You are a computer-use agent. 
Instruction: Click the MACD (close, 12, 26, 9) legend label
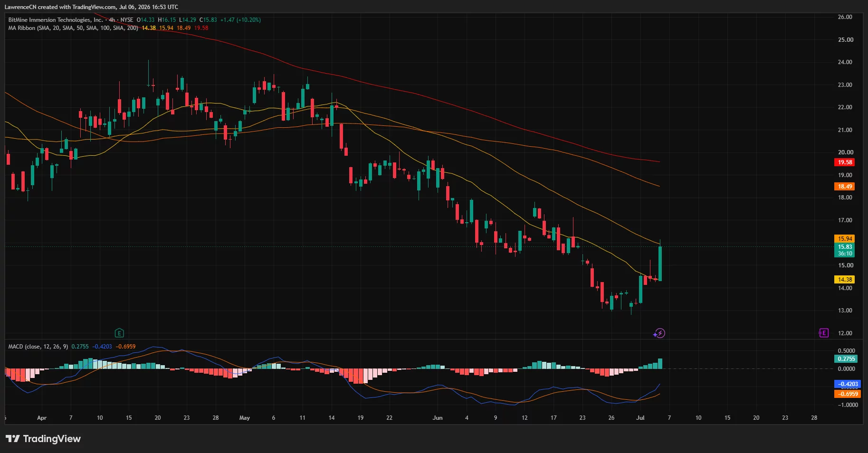pyautogui.click(x=38, y=347)
